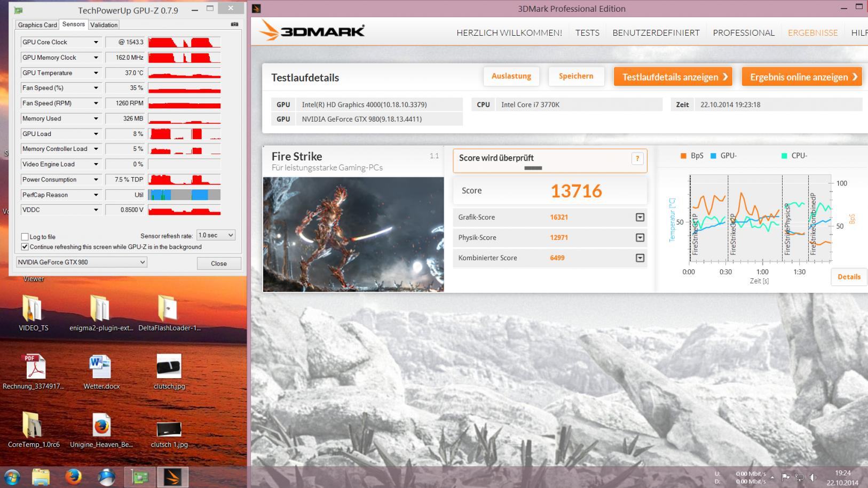Open the VIDEO_TS desktop folder
Screen dimensions: 868x488
(x=33, y=313)
